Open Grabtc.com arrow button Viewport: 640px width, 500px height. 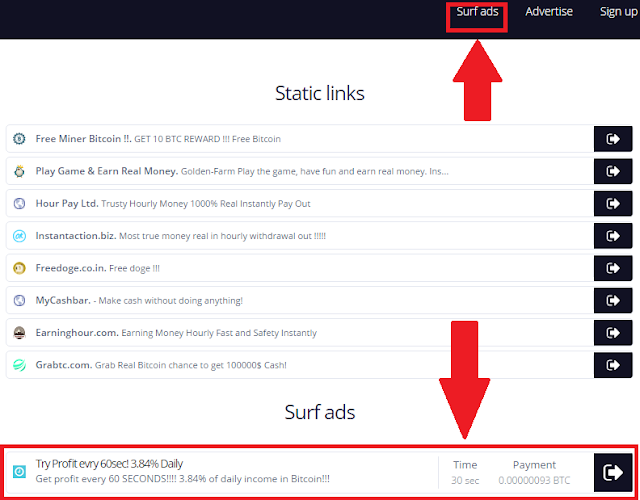613,365
